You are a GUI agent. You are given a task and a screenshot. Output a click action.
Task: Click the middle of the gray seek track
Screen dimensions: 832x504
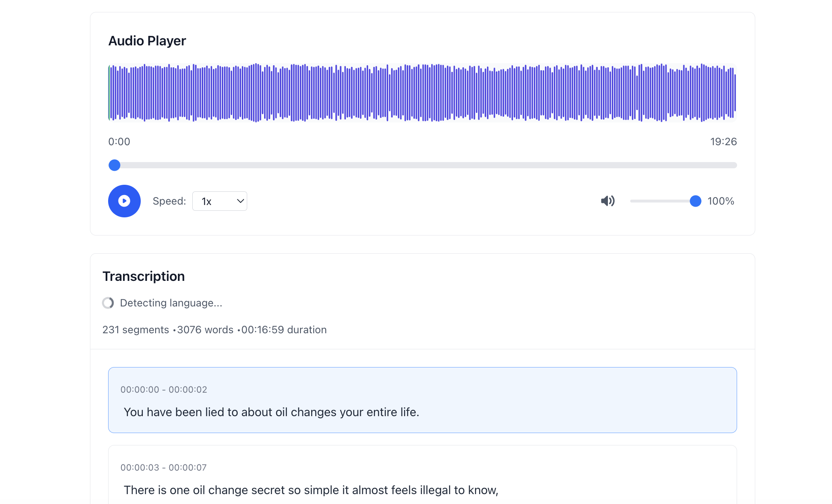click(422, 165)
